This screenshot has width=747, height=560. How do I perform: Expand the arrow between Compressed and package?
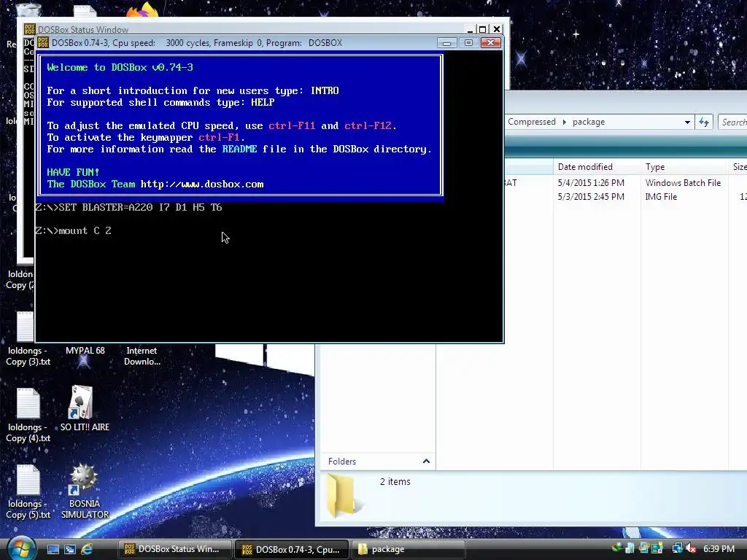coord(565,122)
